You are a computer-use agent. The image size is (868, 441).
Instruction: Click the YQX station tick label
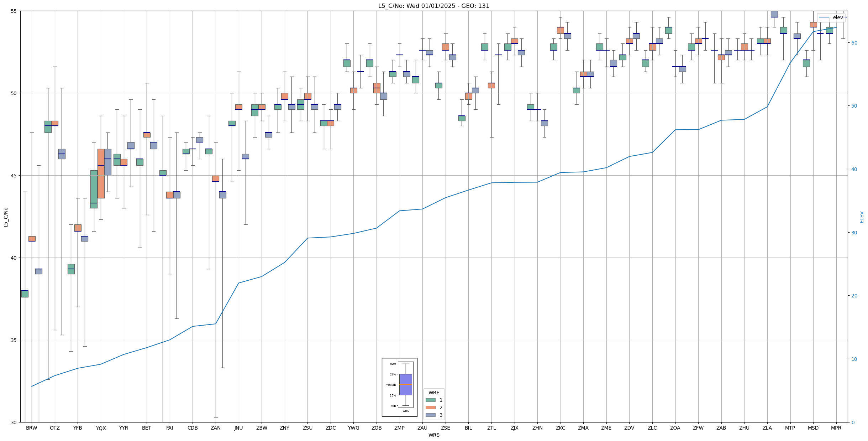[x=101, y=428]
